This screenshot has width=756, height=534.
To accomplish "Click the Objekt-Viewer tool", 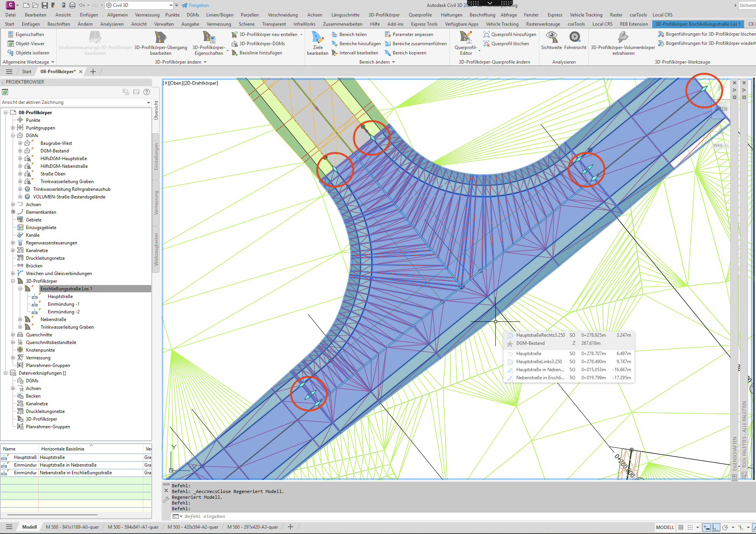I will (26, 44).
